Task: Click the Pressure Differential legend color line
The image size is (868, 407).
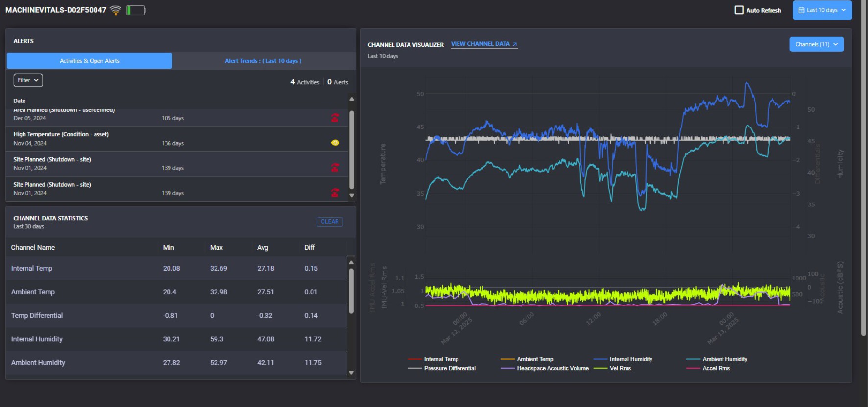Action: [x=414, y=368]
